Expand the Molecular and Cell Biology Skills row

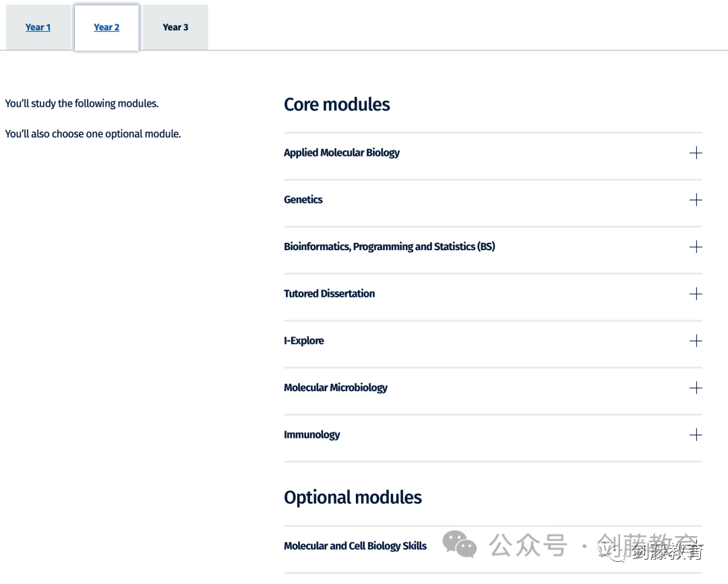[x=355, y=546]
